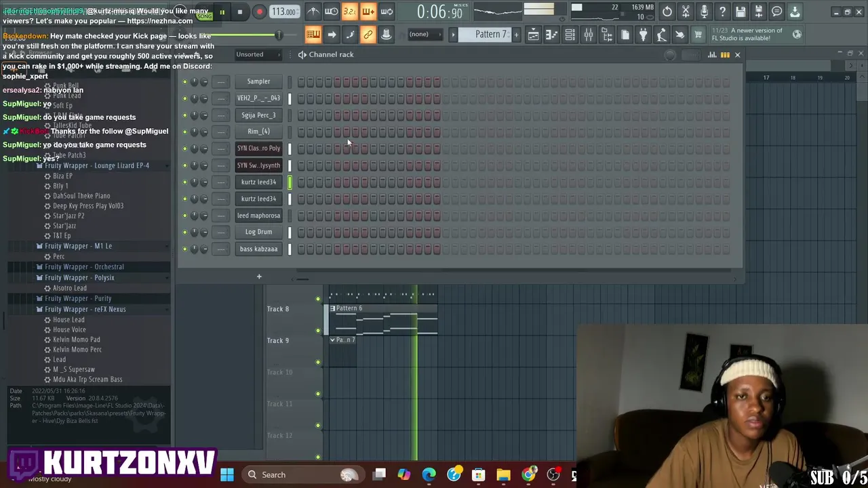The width and height of the screenshot is (868, 488).
Task: Open the playlist view icon
Action: (x=534, y=35)
